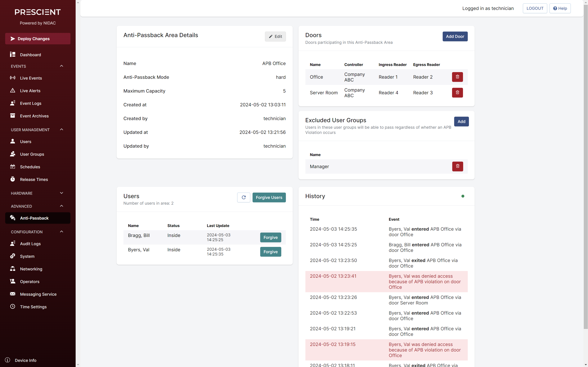
Task: Delete the Office door row
Action: 457,77
